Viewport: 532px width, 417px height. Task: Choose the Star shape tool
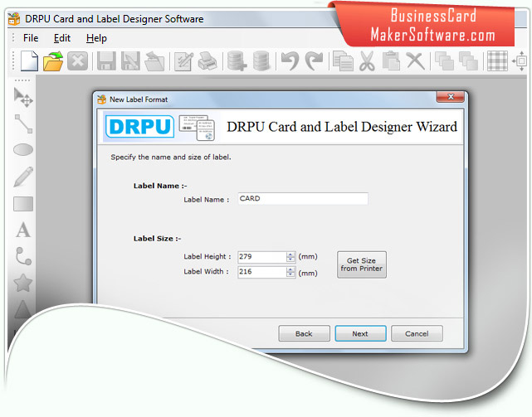point(23,283)
